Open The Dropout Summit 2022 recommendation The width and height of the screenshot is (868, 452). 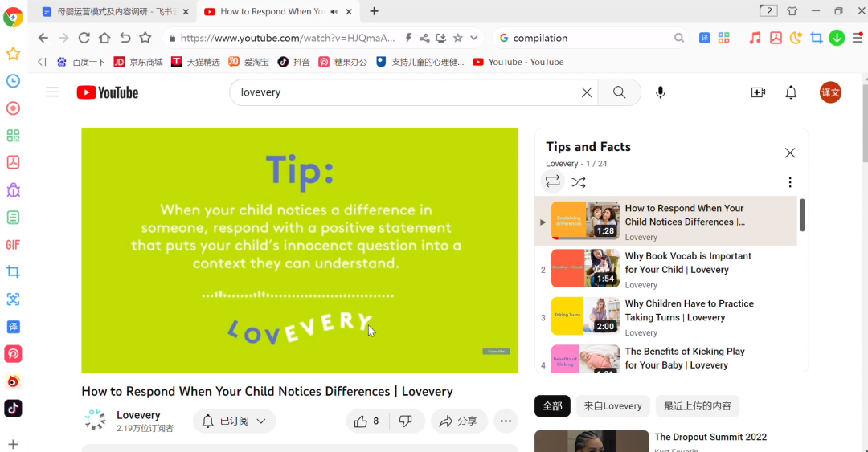click(x=710, y=437)
